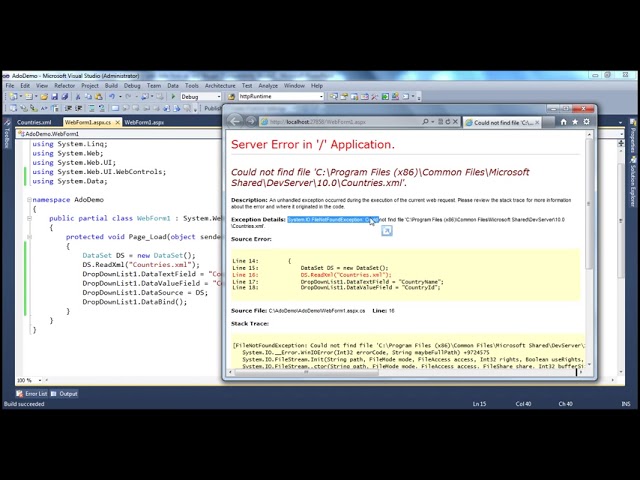The width and height of the screenshot is (640, 480).
Task: Start debugging with the green play icon
Action: (x=173, y=97)
